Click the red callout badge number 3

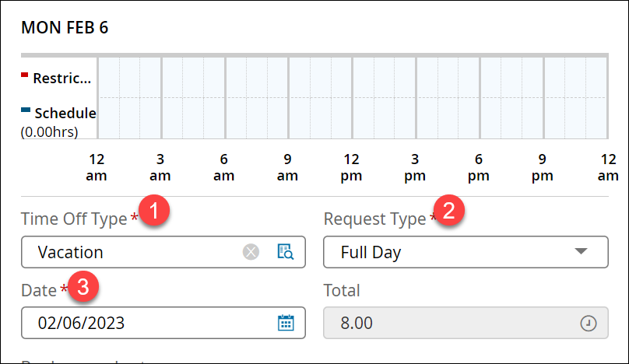[x=87, y=285]
